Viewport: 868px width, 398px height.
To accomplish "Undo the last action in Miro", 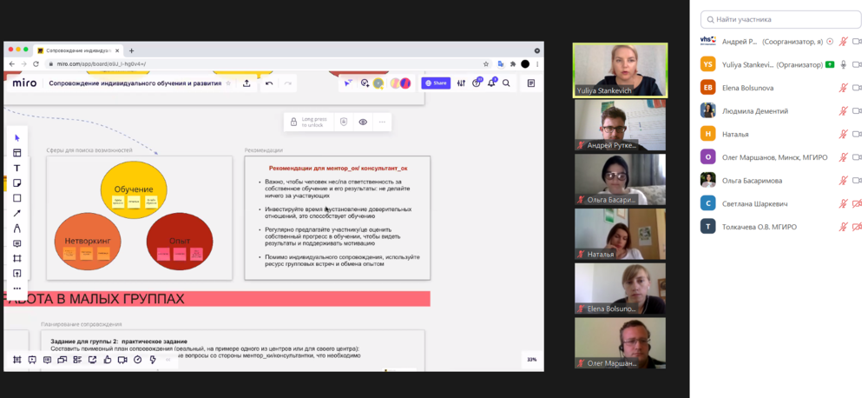I will (269, 83).
